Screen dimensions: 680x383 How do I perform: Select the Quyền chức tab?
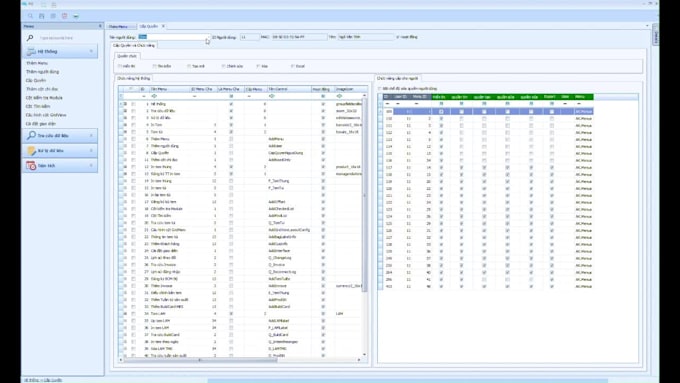(127, 56)
